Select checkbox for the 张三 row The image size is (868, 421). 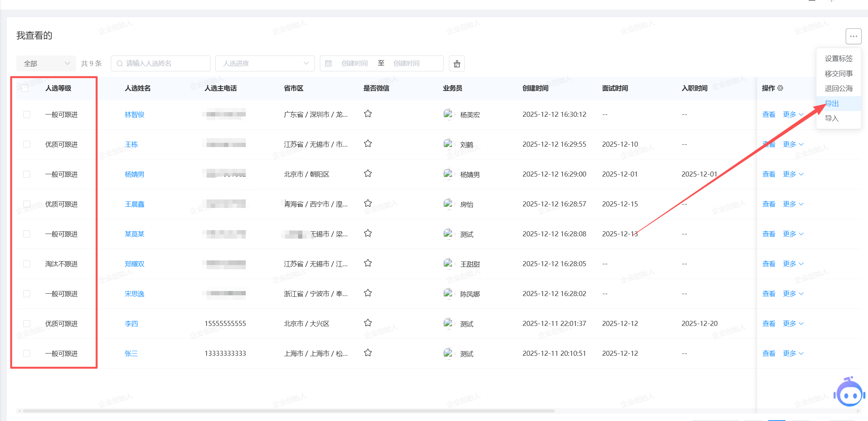(27, 353)
